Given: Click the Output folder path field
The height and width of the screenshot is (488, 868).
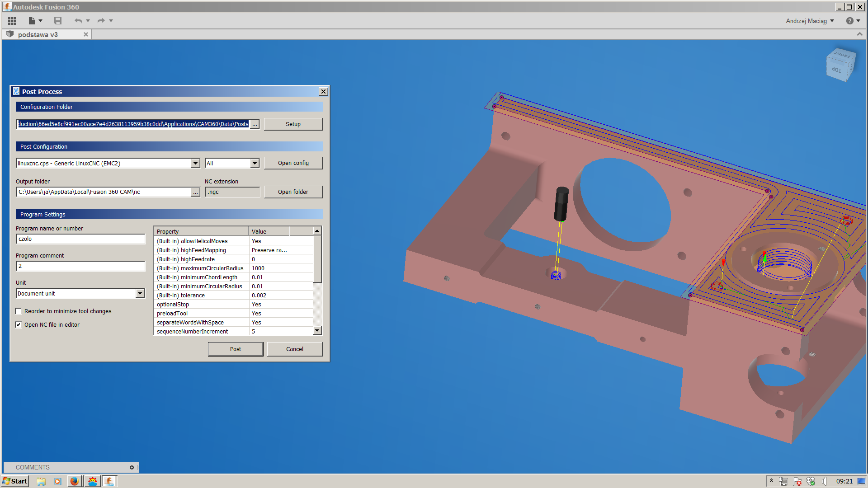Looking at the screenshot, I should click(104, 192).
